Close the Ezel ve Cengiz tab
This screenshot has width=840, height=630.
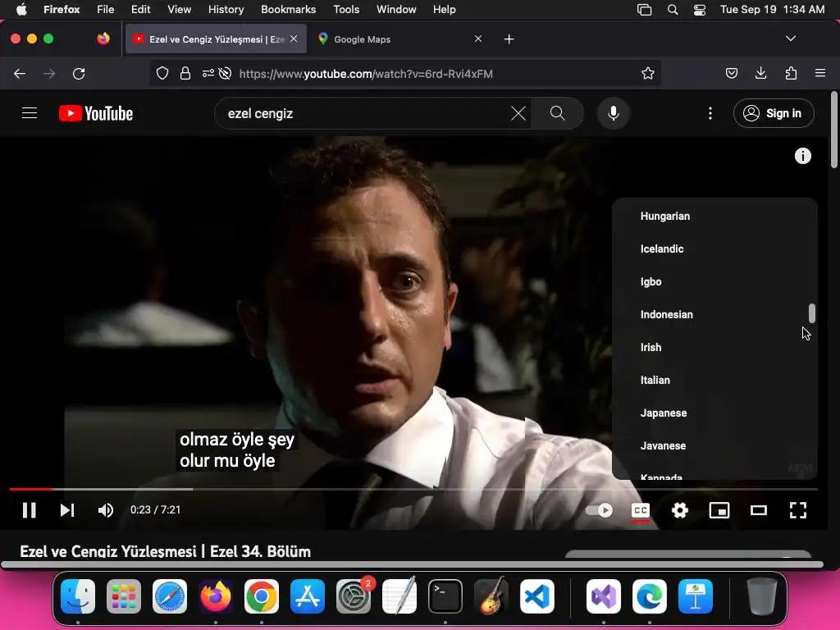[294, 39]
